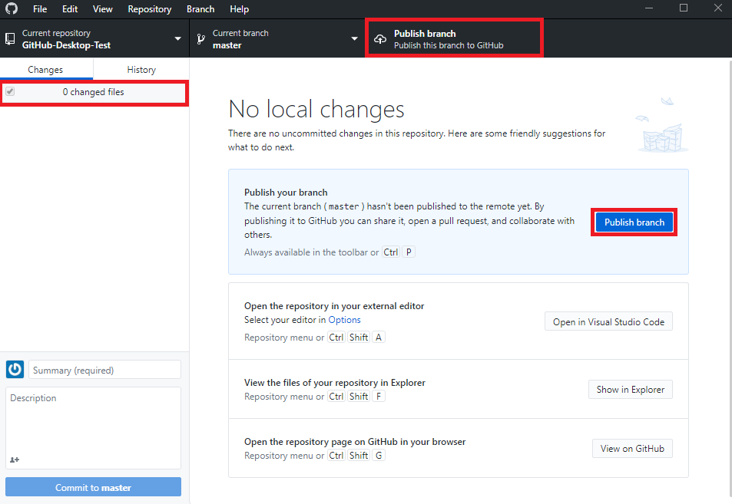Image resolution: width=732 pixels, height=504 pixels.
Task: Click the View on GitHub button
Action: click(x=632, y=448)
